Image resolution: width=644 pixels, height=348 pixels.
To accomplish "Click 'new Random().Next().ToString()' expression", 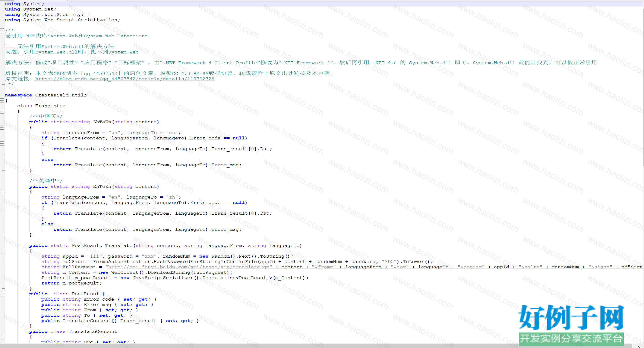I will pyautogui.click(x=244, y=256).
